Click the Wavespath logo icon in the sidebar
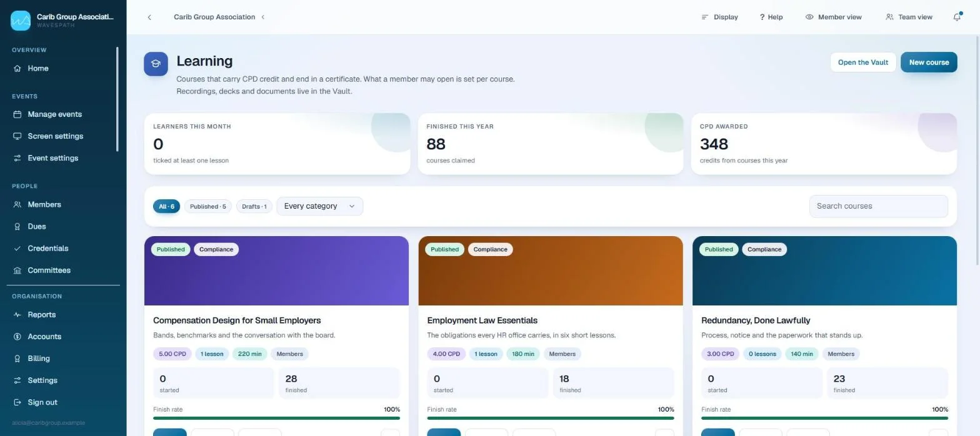The image size is (980, 436). [x=21, y=21]
